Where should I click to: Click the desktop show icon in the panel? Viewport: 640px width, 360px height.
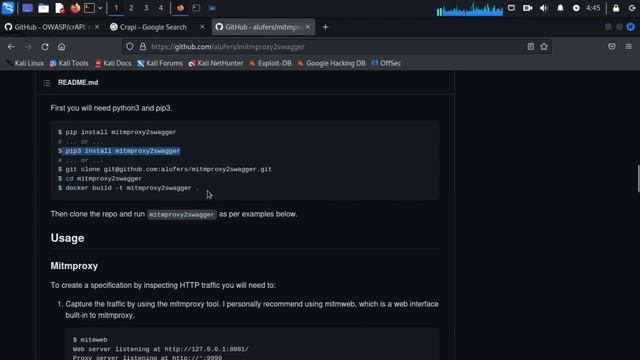[x=27, y=8]
